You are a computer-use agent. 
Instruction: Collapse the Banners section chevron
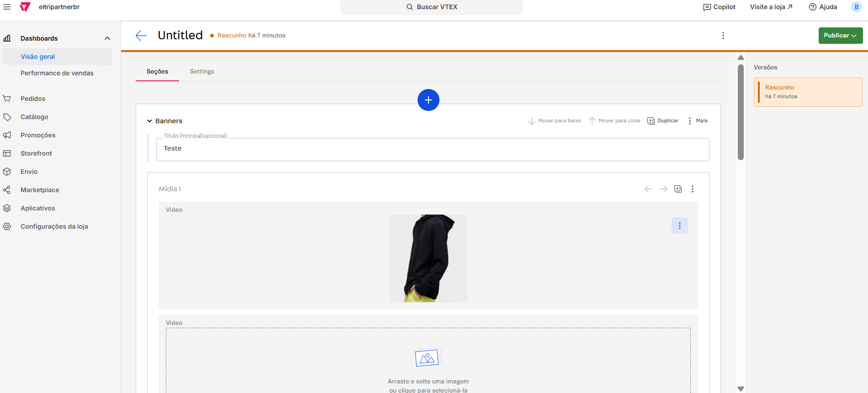pos(149,121)
